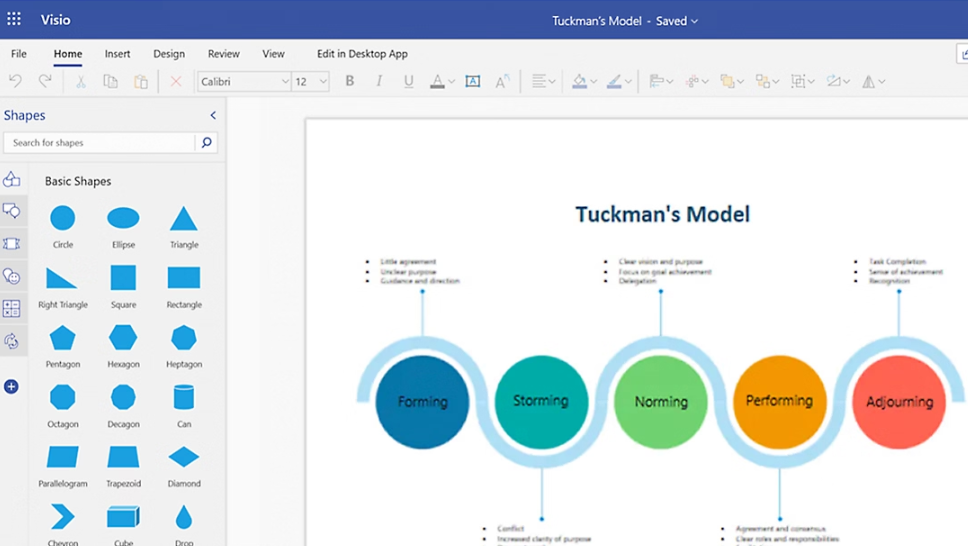This screenshot has height=546, width=968.
Task: Open the Calibri font name dropdown
Action: [285, 82]
